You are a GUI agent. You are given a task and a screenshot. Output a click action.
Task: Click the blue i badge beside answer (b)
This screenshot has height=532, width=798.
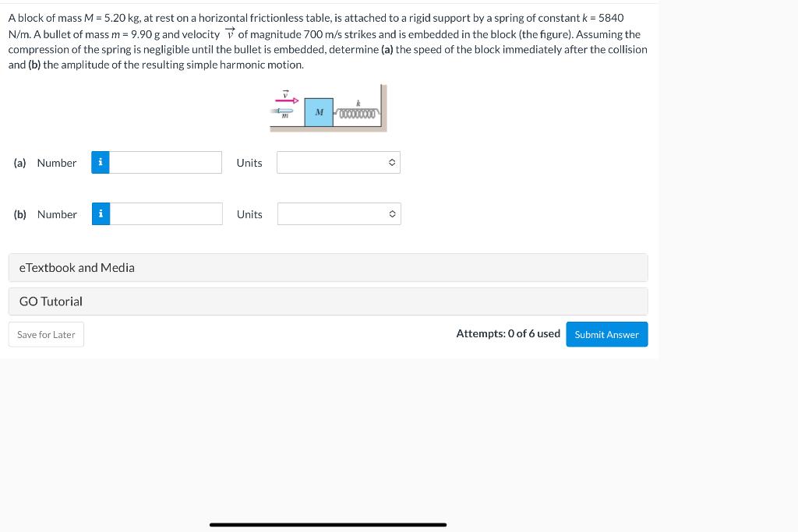tap(101, 213)
